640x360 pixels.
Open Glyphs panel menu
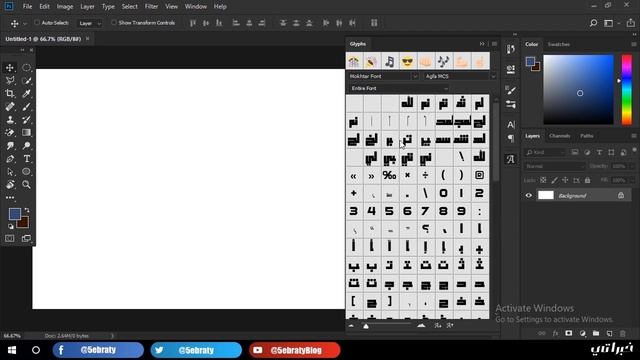click(x=494, y=44)
